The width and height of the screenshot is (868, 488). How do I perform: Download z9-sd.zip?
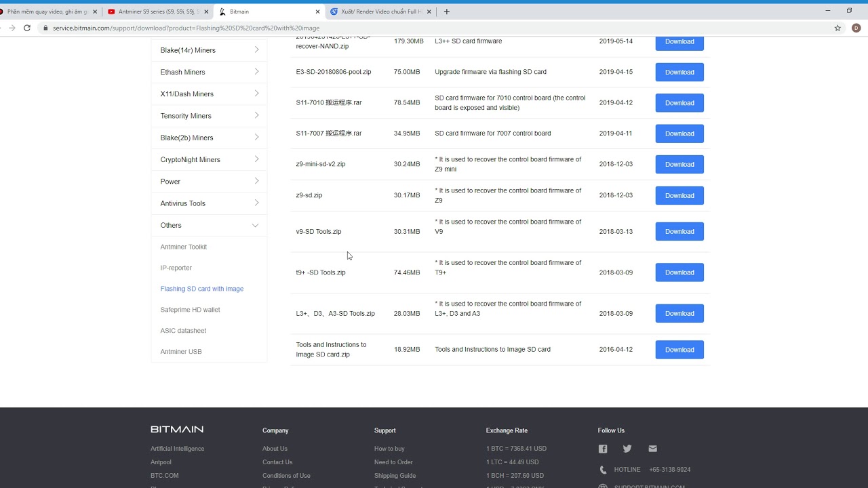click(679, 195)
